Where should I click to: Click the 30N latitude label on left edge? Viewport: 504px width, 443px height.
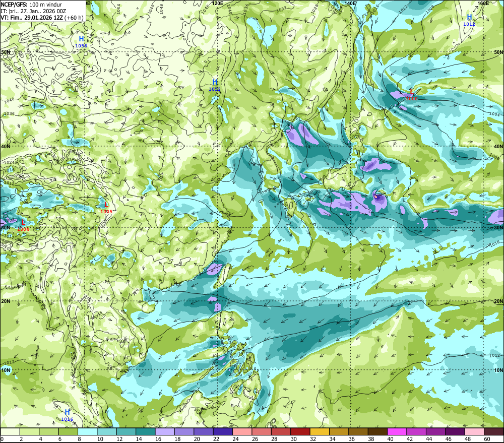tap(6, 227)
